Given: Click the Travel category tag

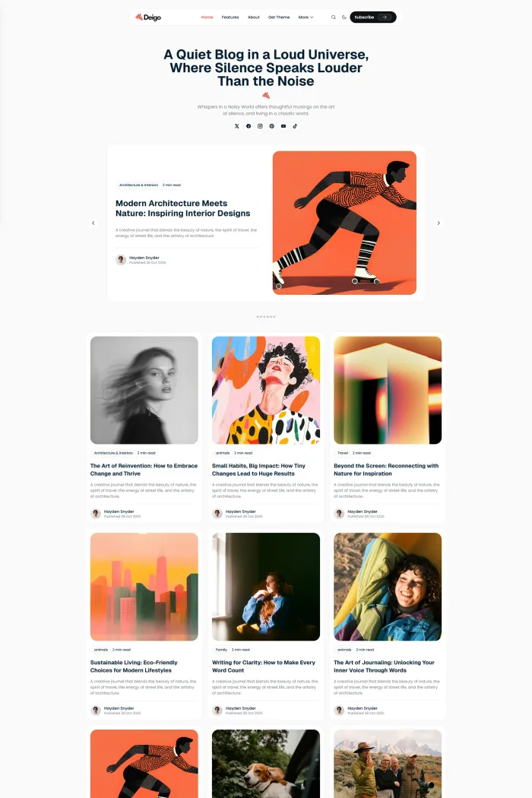Looking at the screenshot, I should 343,453.
